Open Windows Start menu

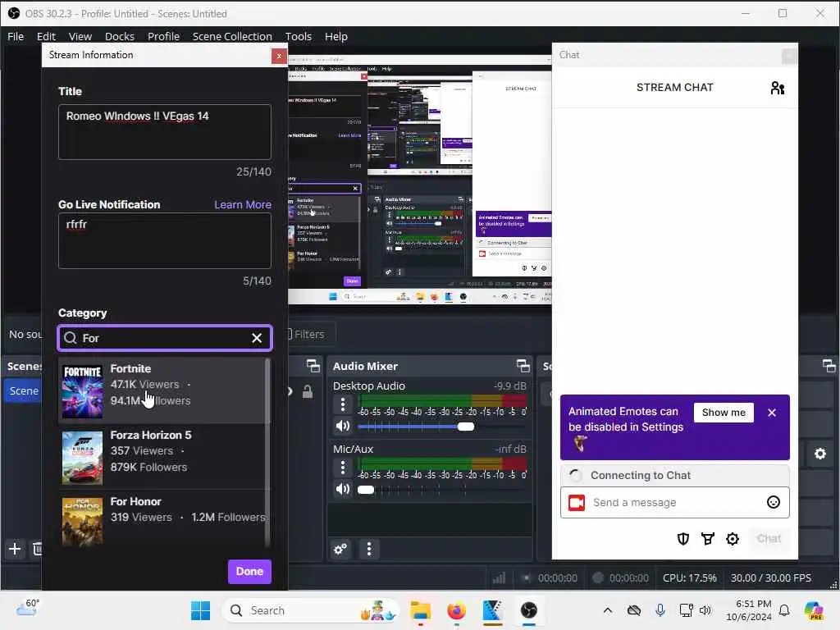point(200,610)
